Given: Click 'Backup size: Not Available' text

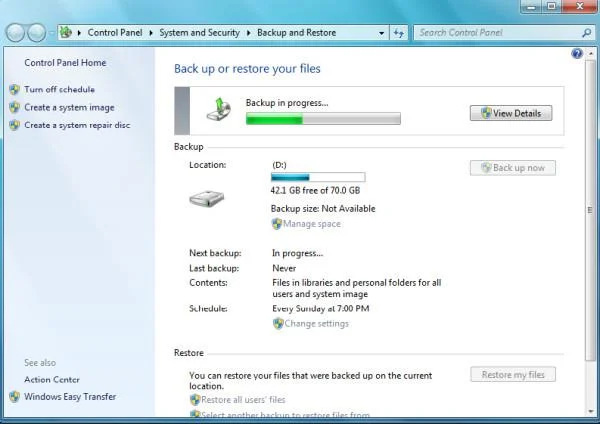Looking at the screenshot, I should [323, 209].
